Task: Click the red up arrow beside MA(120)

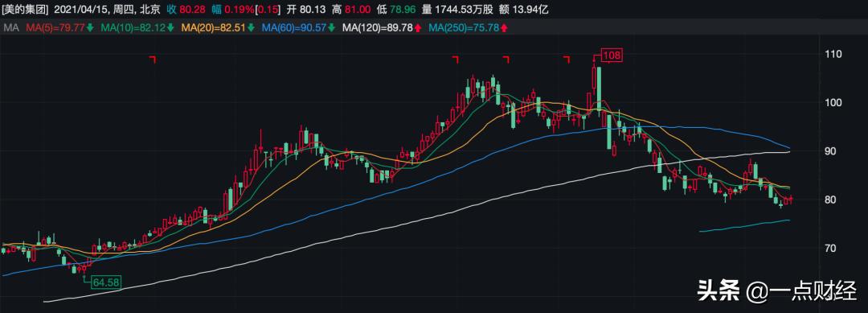Action: [418, 27]
